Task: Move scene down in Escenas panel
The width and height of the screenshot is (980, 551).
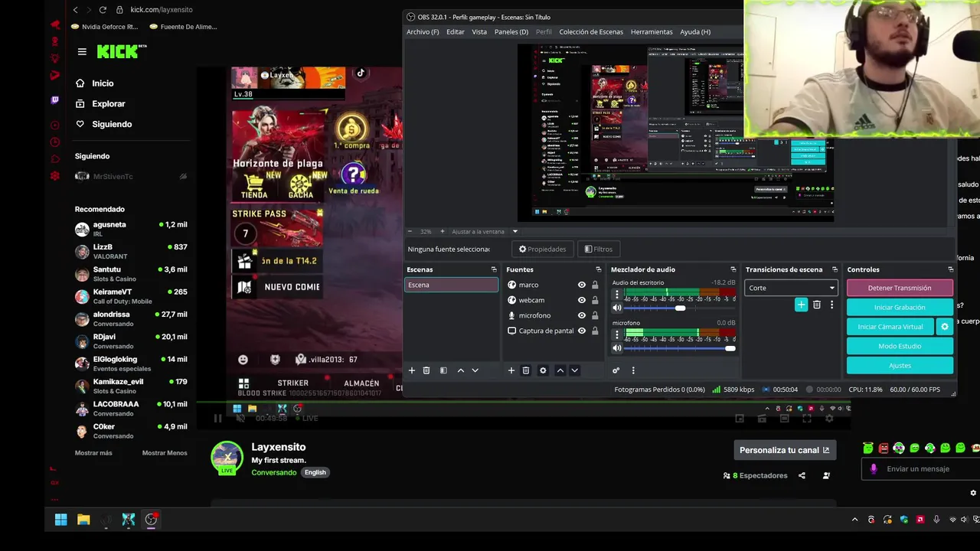Action: pyautogui.click(x=475, y=370)
